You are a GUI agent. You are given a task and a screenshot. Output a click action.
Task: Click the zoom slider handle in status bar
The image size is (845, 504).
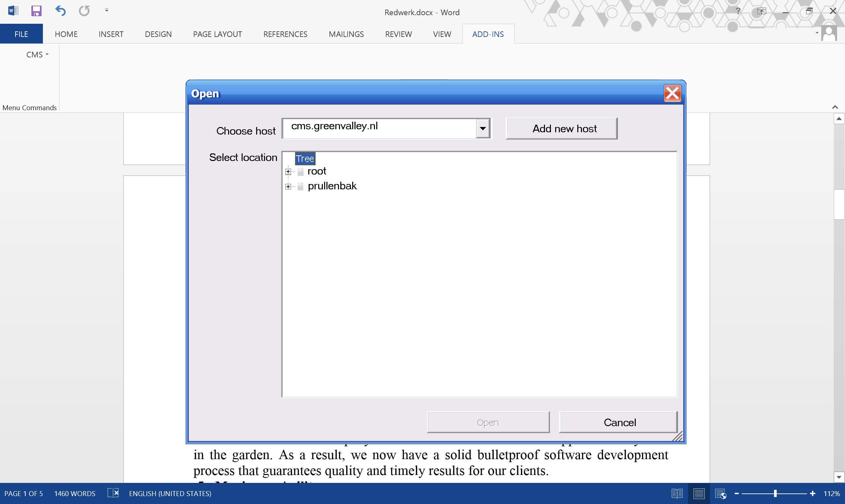tap(775, 493)
